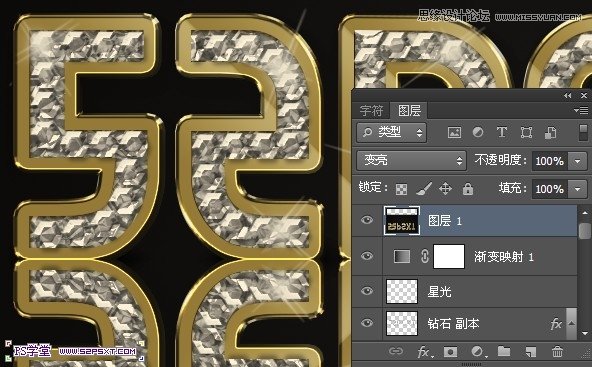This screenshot has width=592, height=367.
Task: Select the 星光 layer thumbnail
Action: click(x=402, y=291)
